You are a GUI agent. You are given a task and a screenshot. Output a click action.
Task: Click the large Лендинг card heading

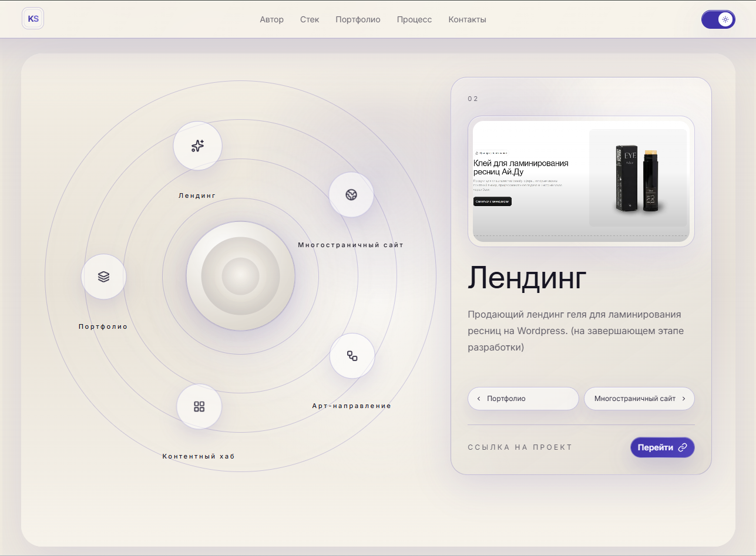(527, 277)
